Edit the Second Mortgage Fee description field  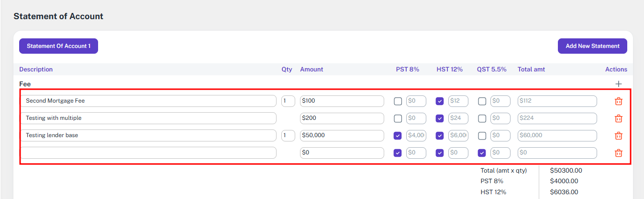[x=148, y=101]
